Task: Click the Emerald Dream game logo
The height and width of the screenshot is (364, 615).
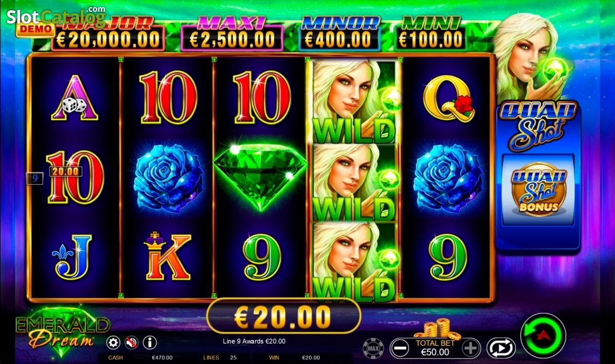Action: click(61, 331)
